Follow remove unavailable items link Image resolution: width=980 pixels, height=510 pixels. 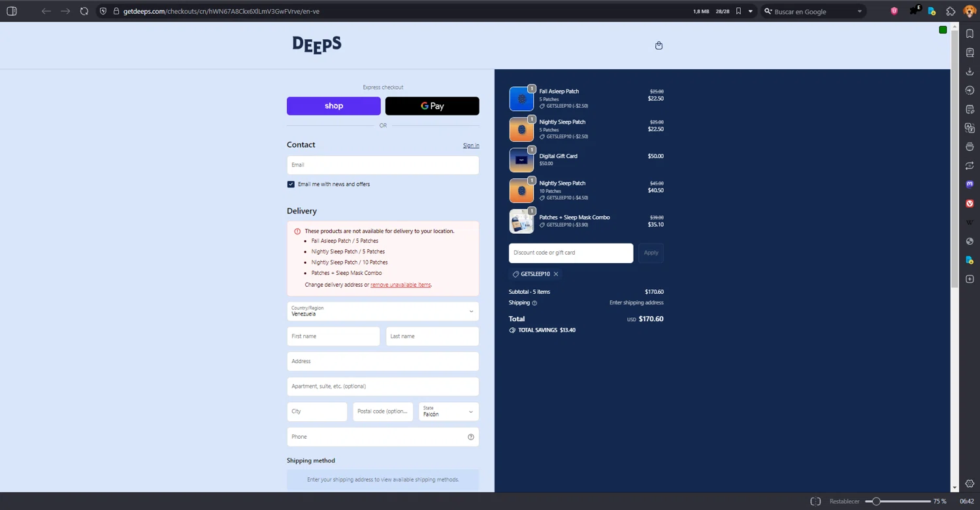coord(400,285)
